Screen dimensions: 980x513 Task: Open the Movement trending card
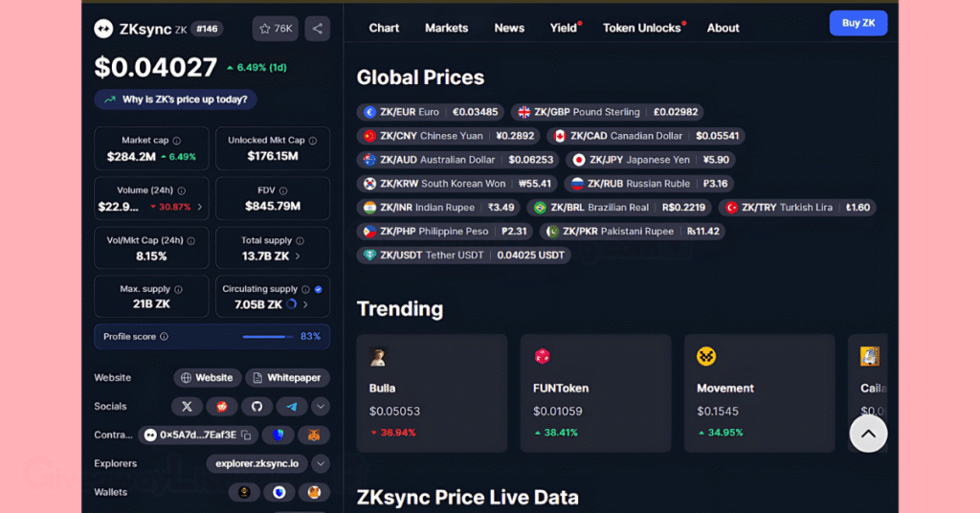click(759, 393)
